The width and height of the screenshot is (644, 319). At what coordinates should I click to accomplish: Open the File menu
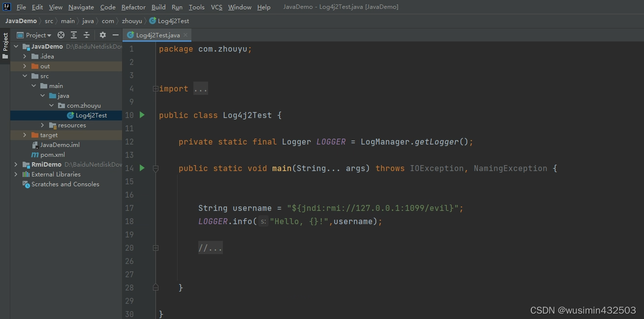point(21,7)
